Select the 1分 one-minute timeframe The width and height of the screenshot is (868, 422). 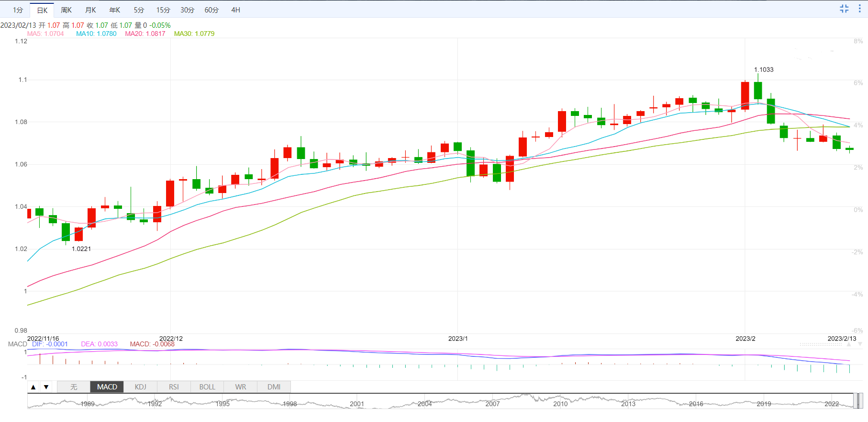point(18,10)
